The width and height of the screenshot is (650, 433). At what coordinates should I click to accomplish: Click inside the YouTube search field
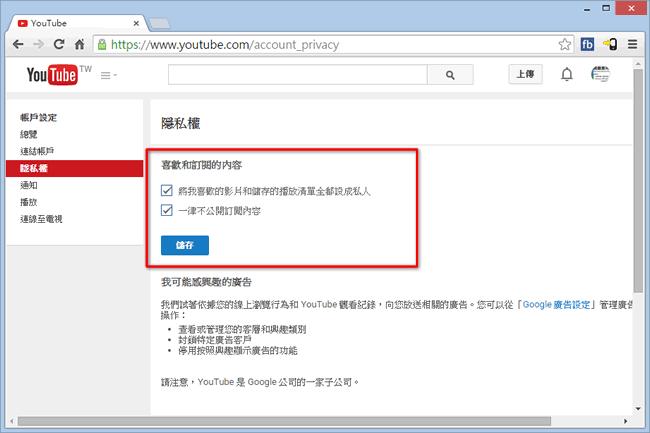(x=297, y=75)
